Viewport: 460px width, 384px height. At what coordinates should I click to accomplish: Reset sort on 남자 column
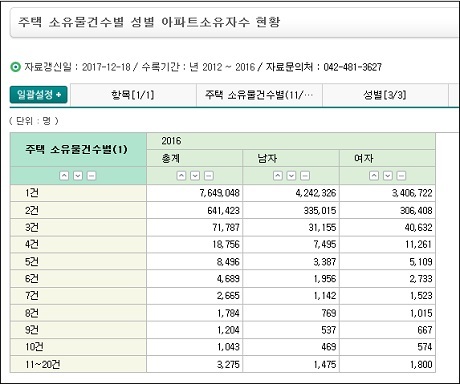coord(305,176)
